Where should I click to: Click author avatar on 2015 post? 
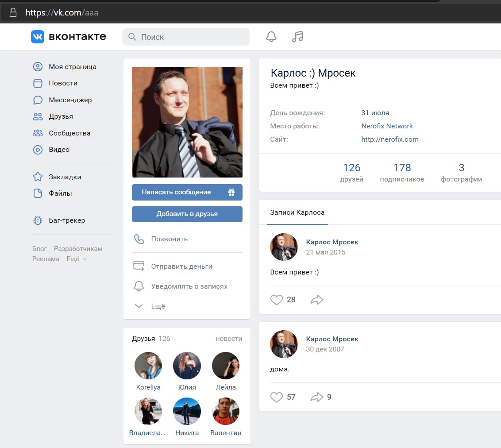(284, 247)
